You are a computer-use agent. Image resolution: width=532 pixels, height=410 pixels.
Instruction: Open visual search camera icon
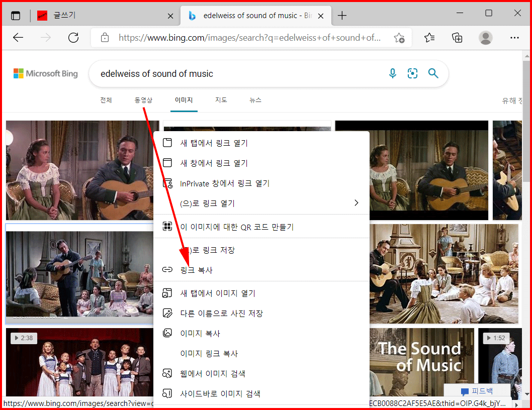(412, 73)
